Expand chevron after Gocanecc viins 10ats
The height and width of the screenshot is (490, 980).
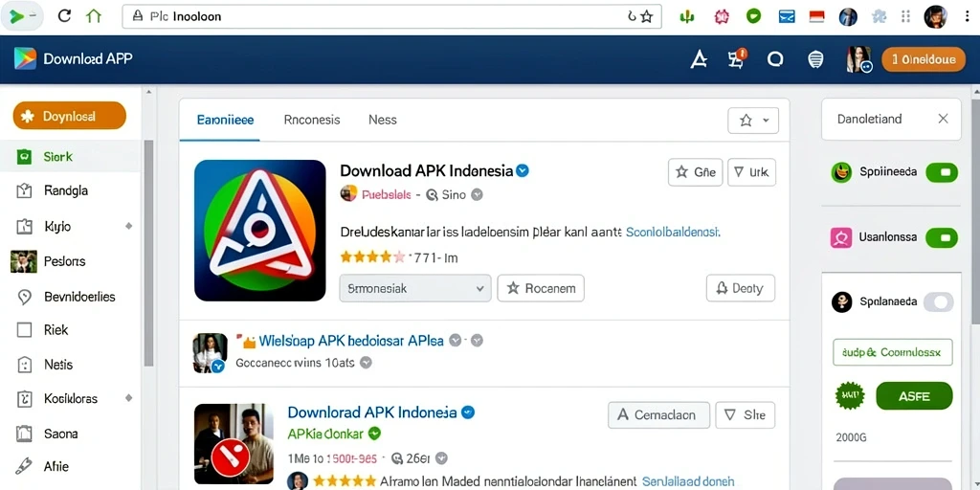pos(367,362)
